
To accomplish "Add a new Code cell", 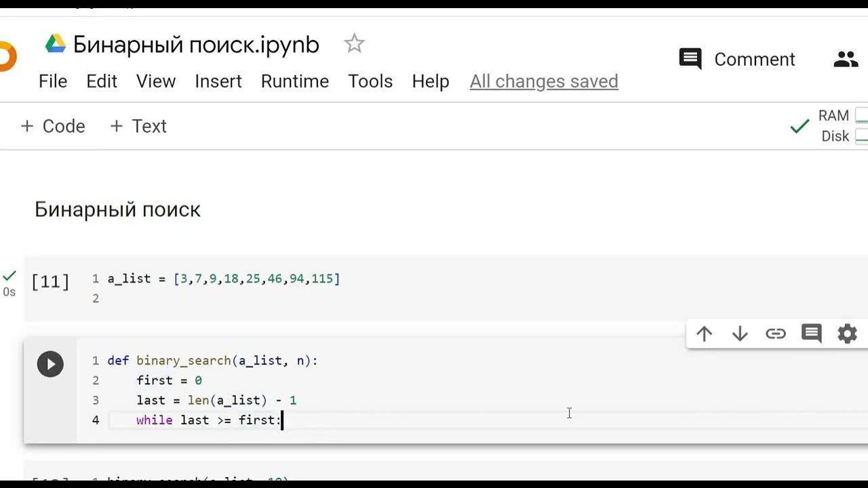I will (x=53, y=126).
